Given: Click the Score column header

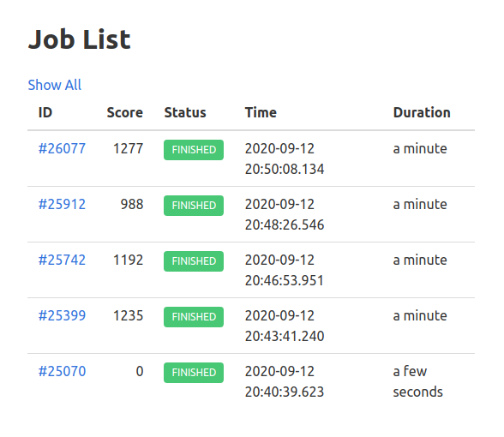Looking at the screenshot, I should point(125,112).
